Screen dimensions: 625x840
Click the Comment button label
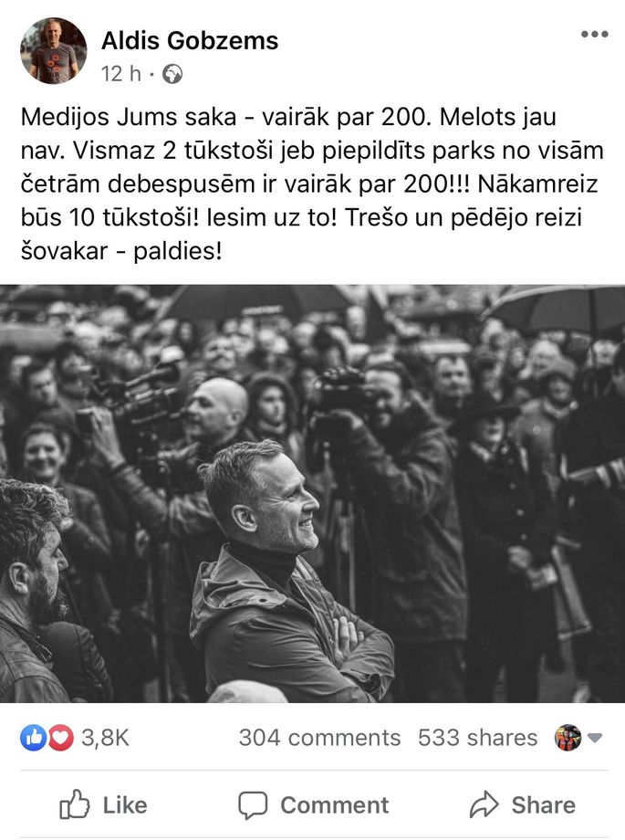pyautogui.click(x=335, y=805)
